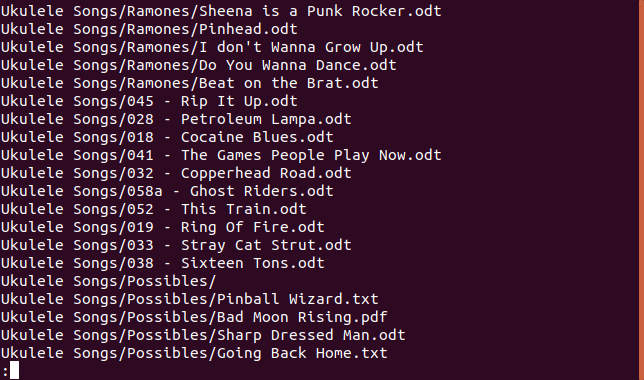Click The Games People Play Now.odt entry
Screen dimensions: 644x380
221,156
